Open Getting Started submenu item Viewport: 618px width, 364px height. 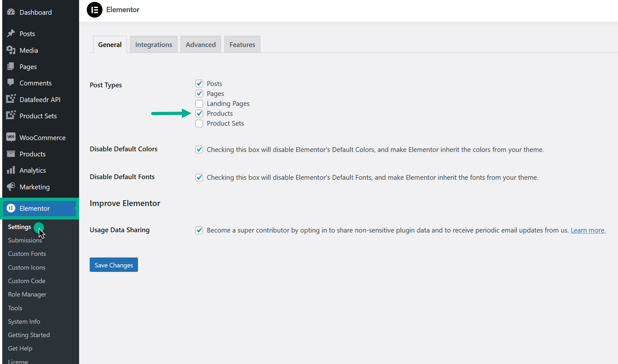pyautogui.click(x=29, y=335)
